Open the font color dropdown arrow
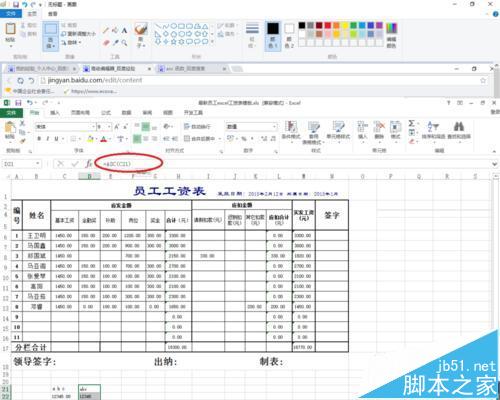Image resolution: width=500 pixels, height=400 pixels. click(x=110, y=139)
